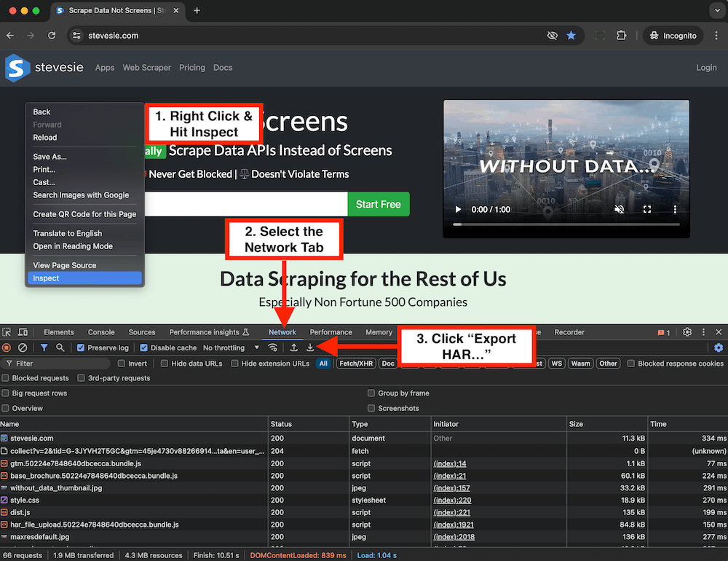
Task: Click the issues counter flag icon
Action: coord(663,333)
